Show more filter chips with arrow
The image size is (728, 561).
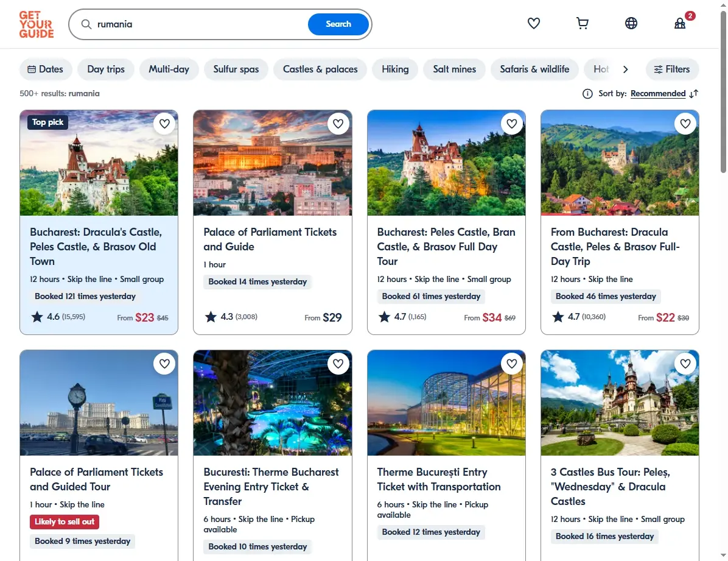(x=625, y=69)
